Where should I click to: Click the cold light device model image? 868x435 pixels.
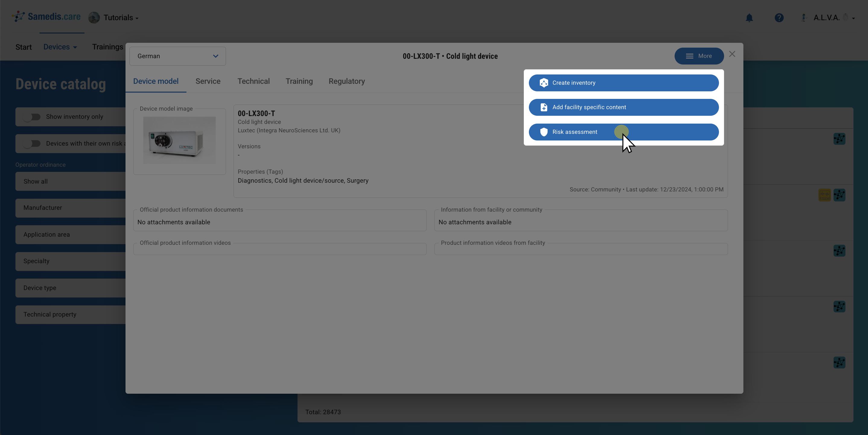[179, 140]
